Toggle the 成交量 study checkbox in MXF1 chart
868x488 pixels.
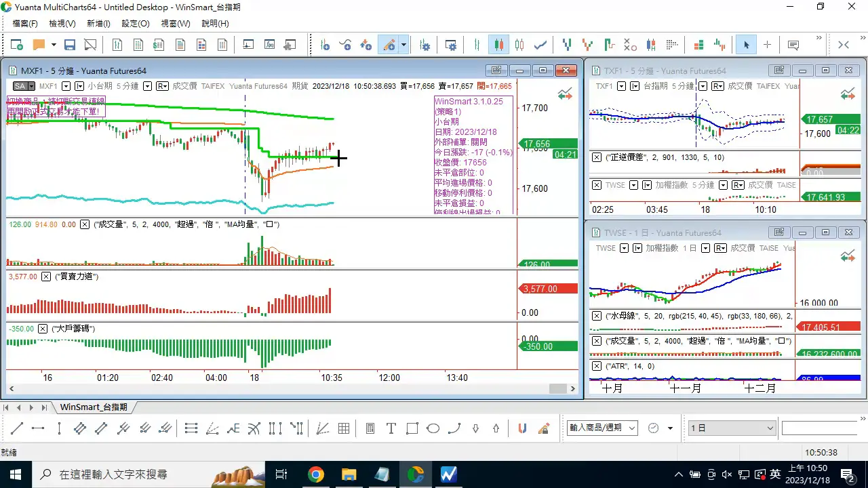click(85, 224)
